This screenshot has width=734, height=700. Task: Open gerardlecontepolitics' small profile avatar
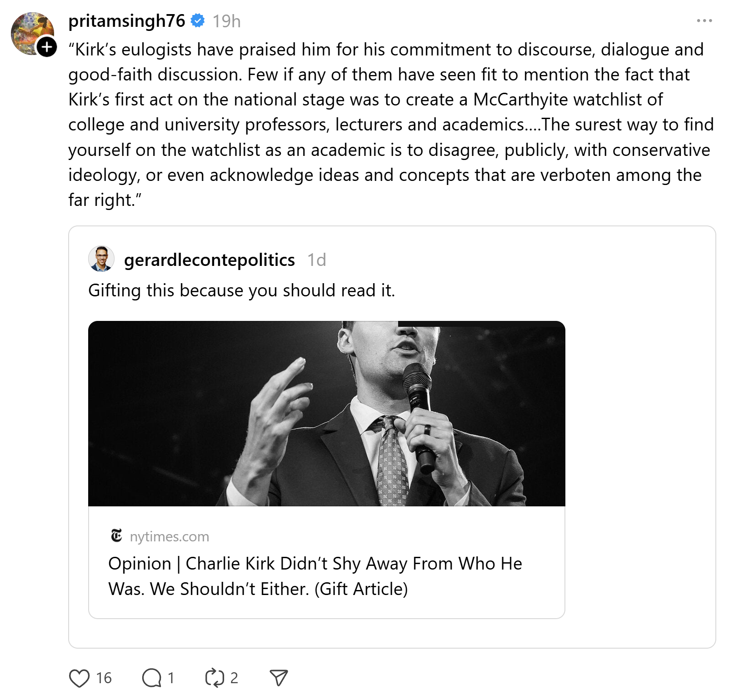101,259
